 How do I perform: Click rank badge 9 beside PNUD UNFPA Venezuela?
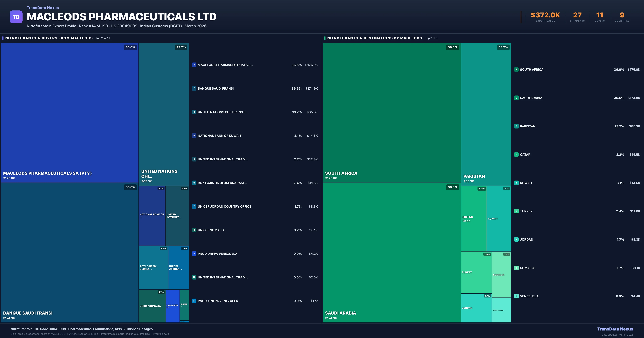point(194,253)
